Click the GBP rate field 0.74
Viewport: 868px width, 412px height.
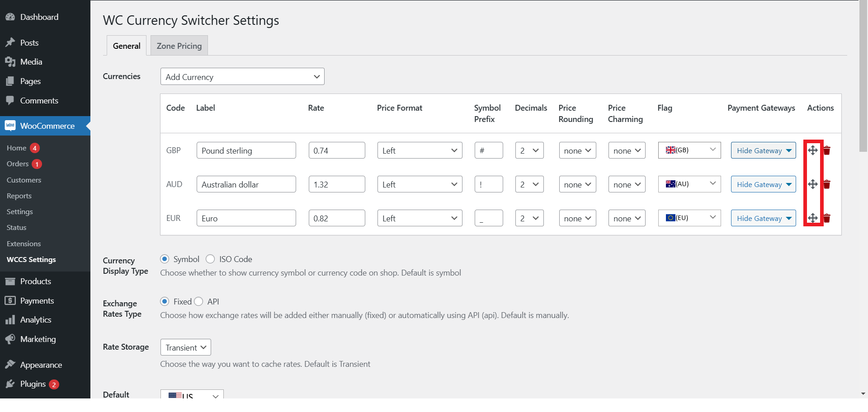(x=337, y=150)
